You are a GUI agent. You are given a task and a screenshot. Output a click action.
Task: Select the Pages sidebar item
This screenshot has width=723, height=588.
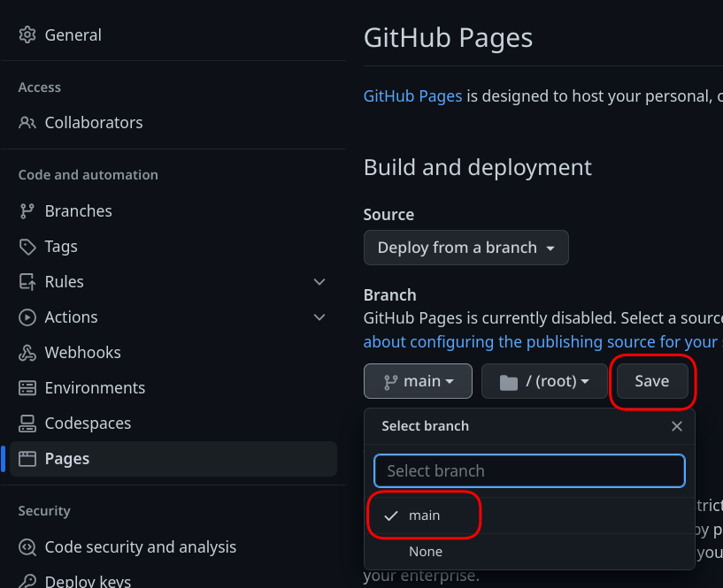click(x=173, y=459)
